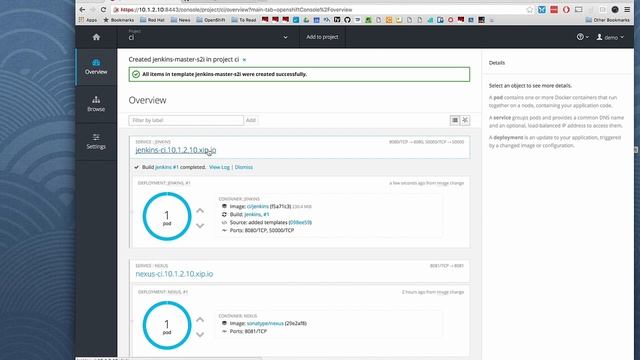Scale up the jenkins deployment pods

pos(200,211)
